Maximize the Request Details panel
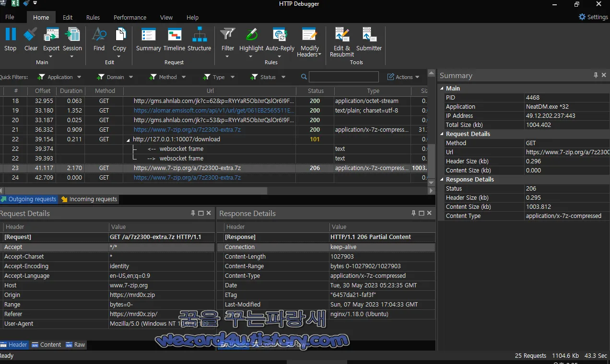This screenshot has width=610, height=364. click(x=201, y=213)
